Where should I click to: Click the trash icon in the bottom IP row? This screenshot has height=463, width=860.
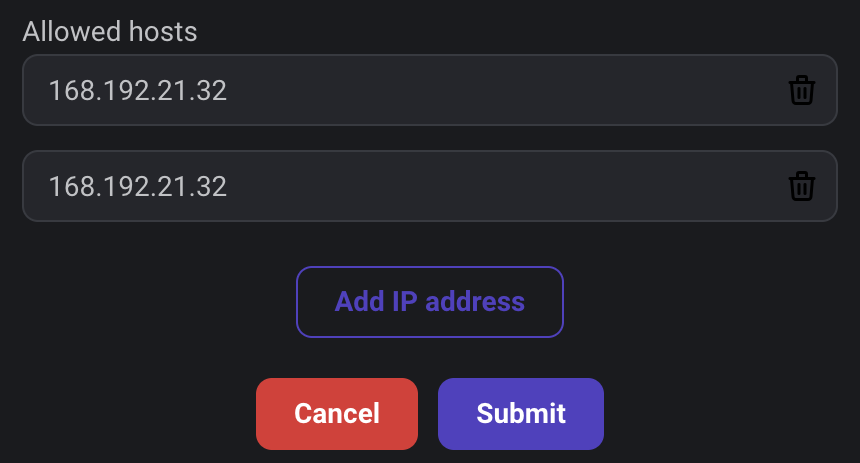(x=801, y=186)
